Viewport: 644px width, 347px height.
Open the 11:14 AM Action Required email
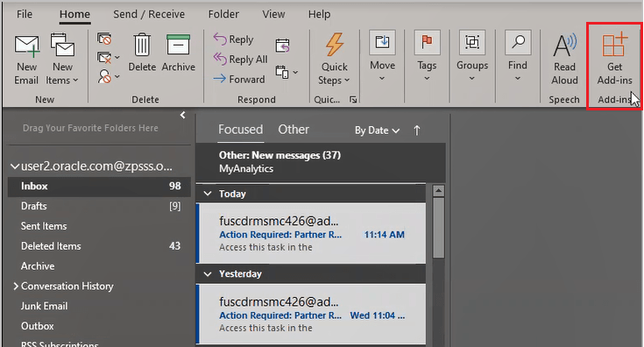(x=312, y=234)
